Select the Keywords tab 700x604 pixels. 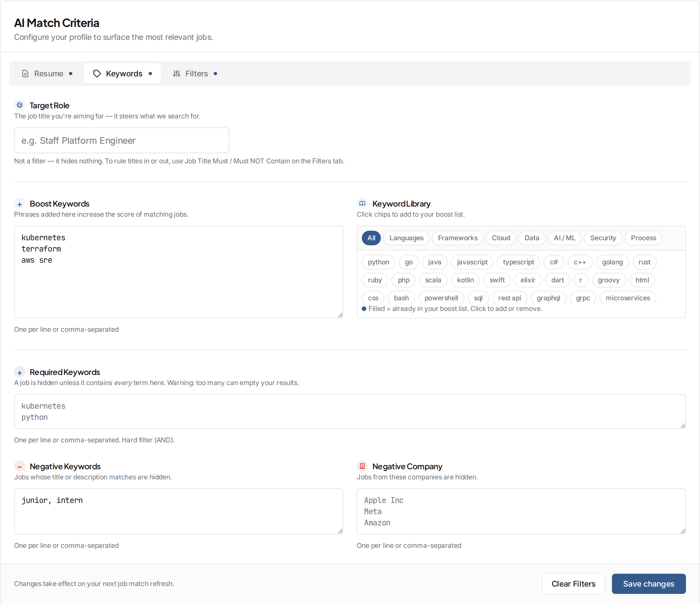click(x=122, y=74)
